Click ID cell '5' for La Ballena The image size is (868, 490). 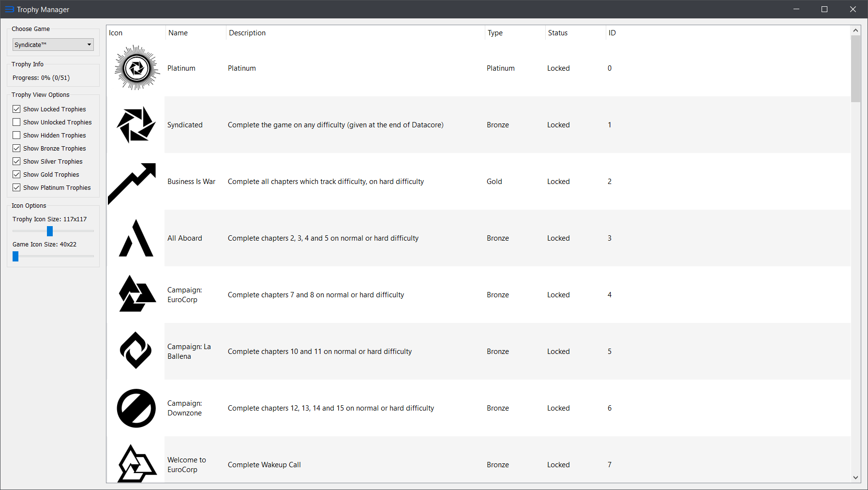point(610,352)
